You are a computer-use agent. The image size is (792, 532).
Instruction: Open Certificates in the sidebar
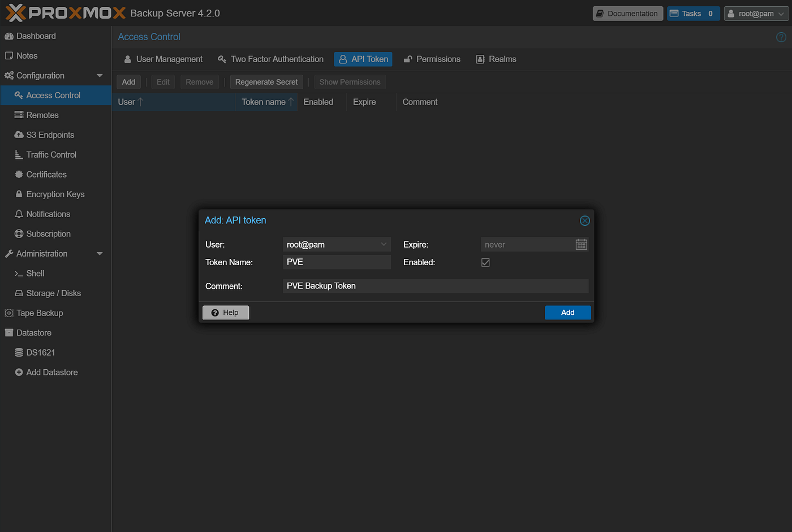55,175
